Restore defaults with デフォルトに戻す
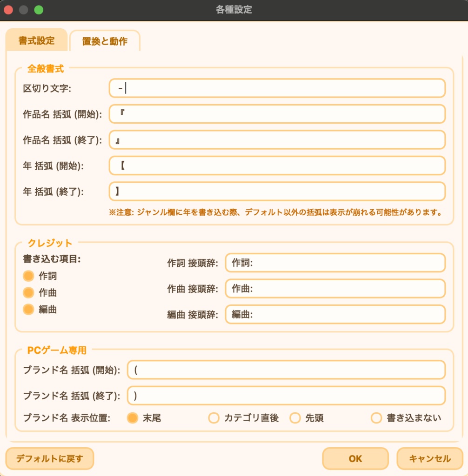The width and height of the screenshot is (468, 476). 49,458
